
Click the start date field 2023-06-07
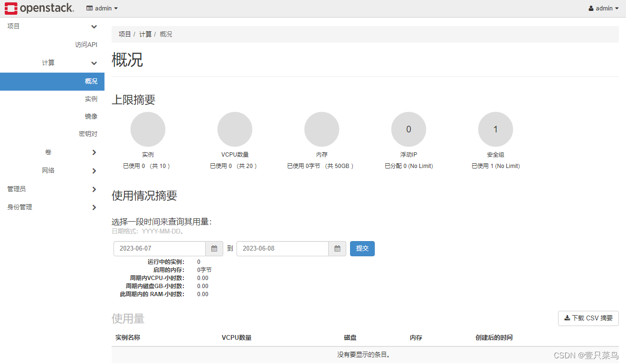click(x=160, y=249)
